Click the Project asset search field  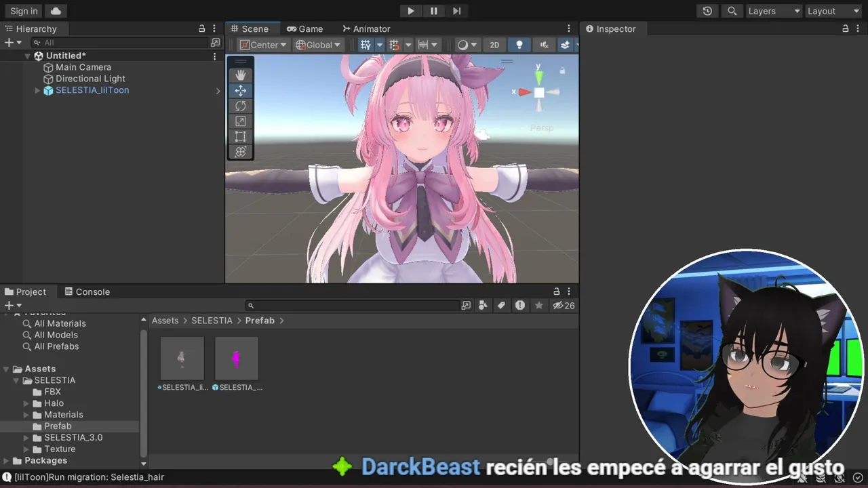tap(353, 306)
